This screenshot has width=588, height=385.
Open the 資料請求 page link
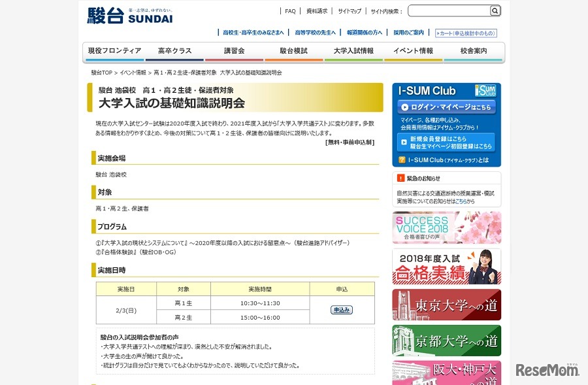click(x=316, y=10)
